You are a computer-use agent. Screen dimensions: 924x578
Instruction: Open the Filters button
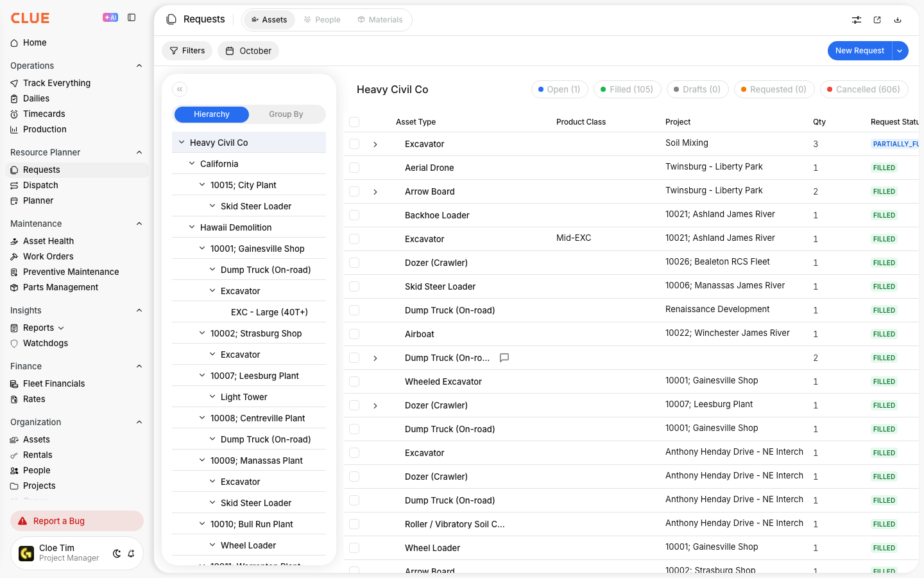187,51
